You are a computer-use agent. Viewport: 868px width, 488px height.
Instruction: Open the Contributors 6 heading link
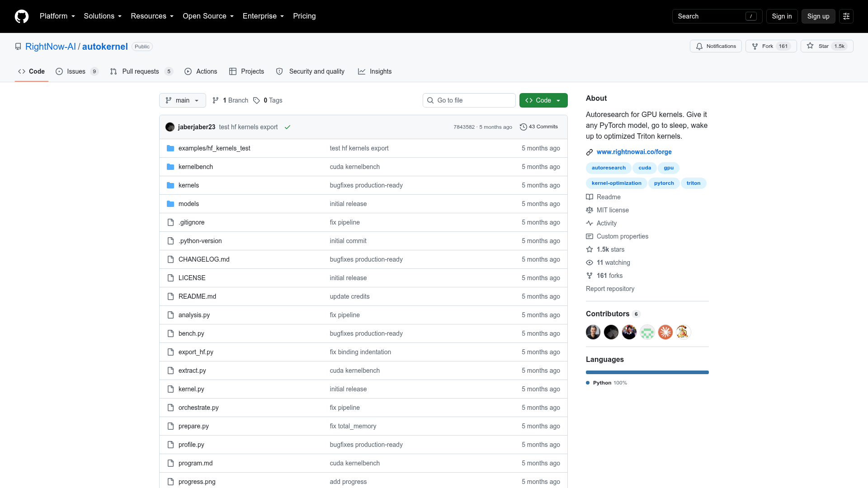click(x=613, y=314)
